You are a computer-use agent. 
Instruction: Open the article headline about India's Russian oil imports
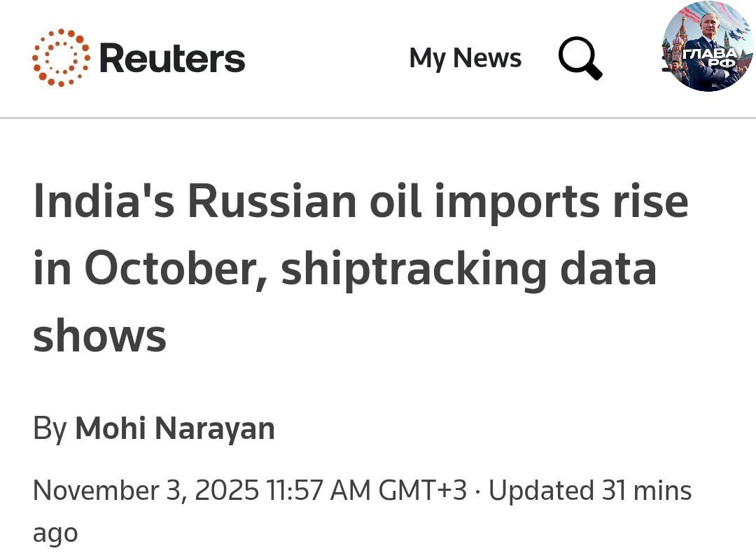pos(360,267)
